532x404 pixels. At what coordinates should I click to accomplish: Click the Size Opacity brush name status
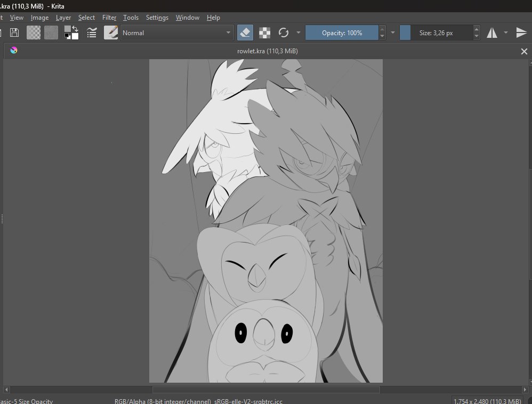click(27, 401)
